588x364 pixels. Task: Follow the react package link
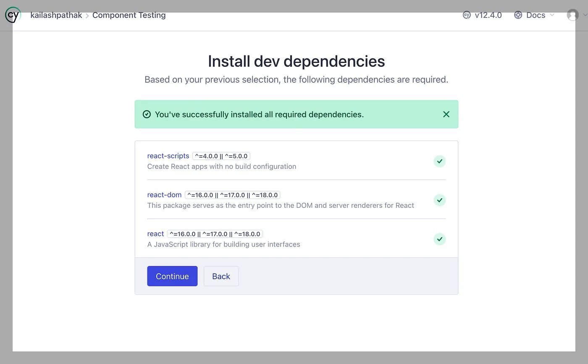[155, 234]
